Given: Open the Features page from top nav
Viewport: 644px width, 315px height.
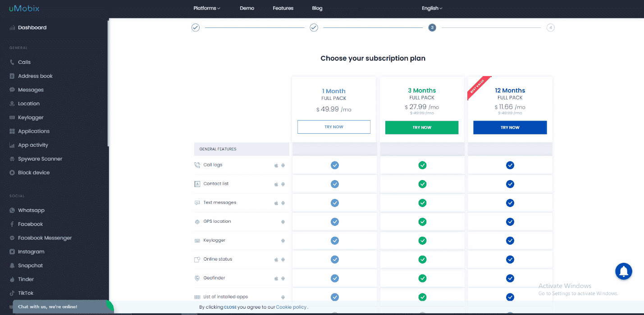Looking at the screenshot, I should tap(283, 8).
